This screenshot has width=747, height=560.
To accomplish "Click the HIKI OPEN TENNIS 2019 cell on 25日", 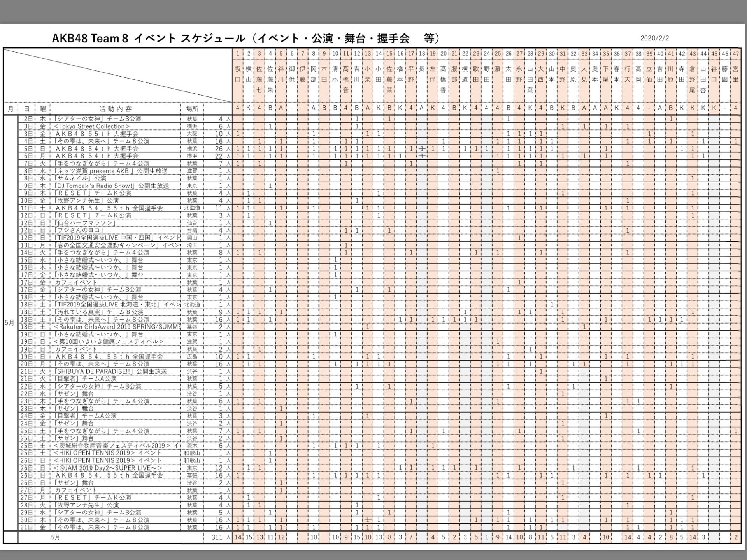I will [x=108, y=453].
